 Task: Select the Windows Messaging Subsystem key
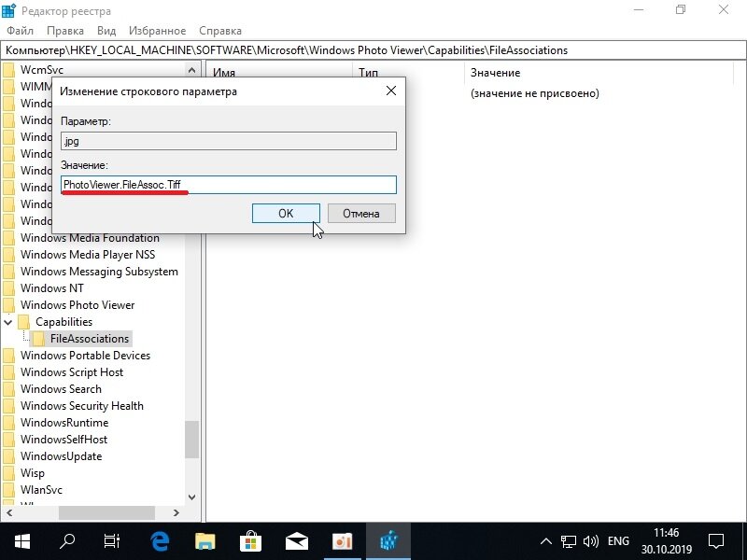point(99,272)
